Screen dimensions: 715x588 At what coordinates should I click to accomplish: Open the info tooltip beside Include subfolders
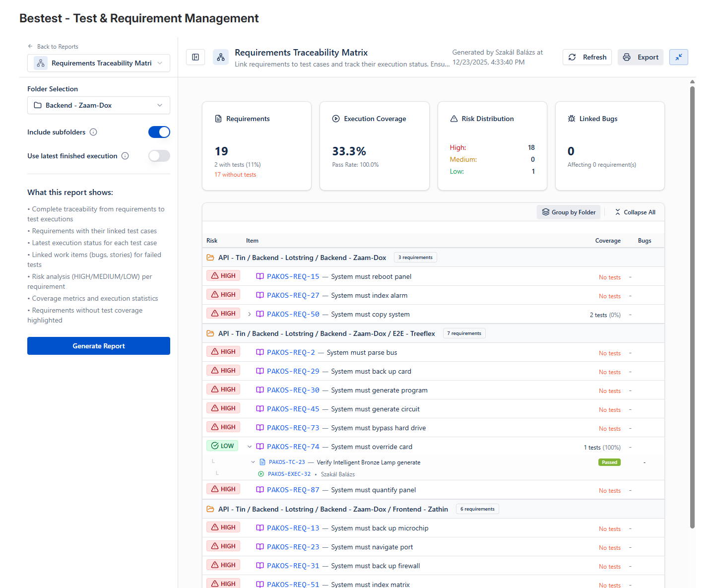pyautogui.click(x=94, y=132)
